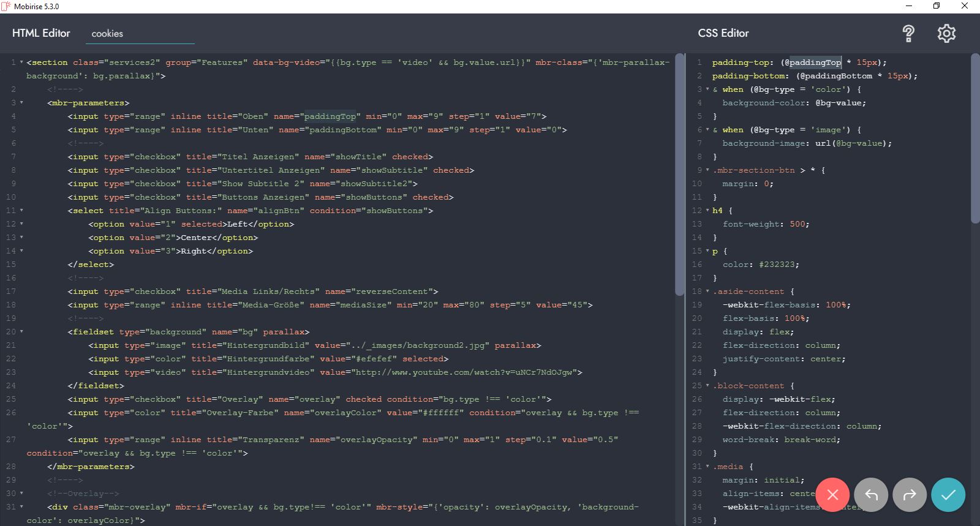980x526 pixels.
Task: Fold the .aside-content CSS rule
Action: [707, 291]
